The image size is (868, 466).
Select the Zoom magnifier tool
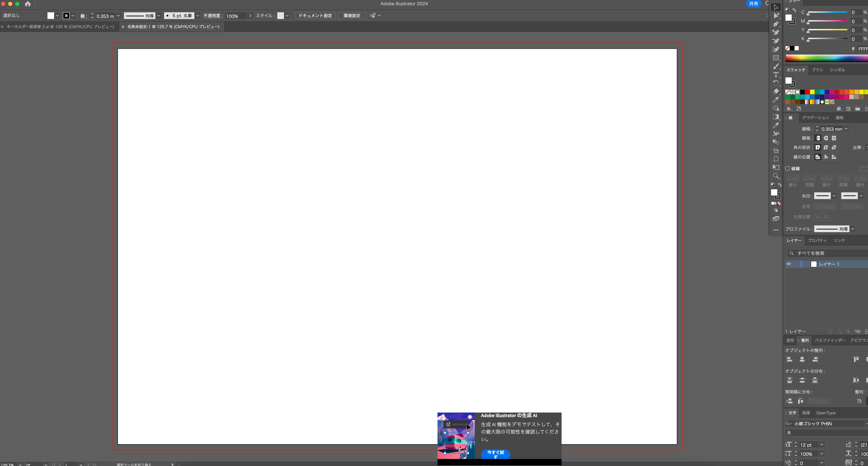click(776, 176)
